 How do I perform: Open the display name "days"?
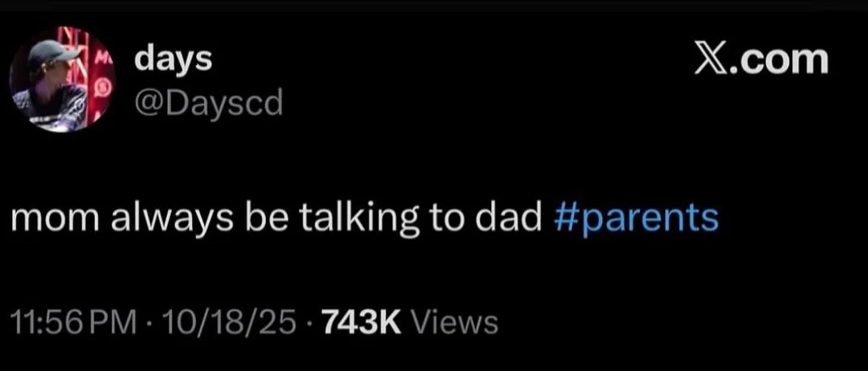[174, 59]
